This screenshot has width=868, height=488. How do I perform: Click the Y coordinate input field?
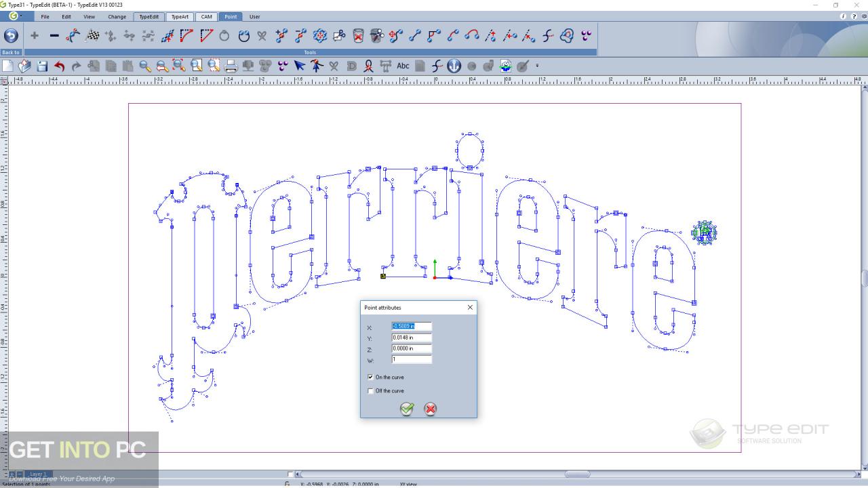pos(412,338)
